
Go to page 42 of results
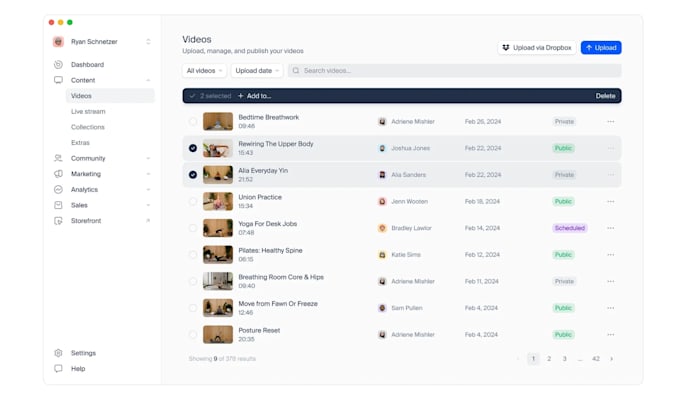(596, 359)
